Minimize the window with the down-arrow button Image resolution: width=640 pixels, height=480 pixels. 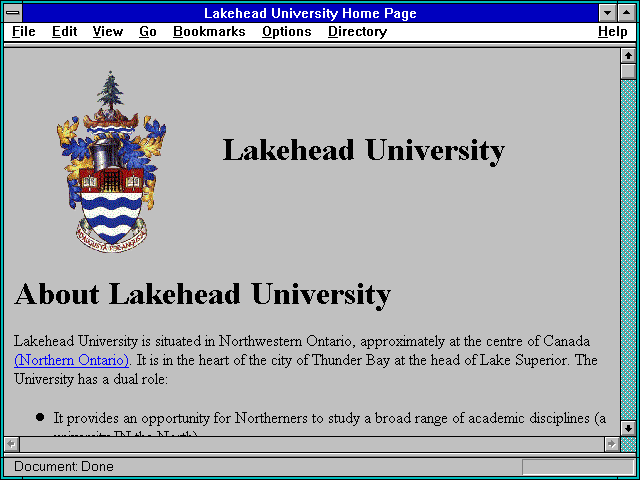coord(608,13)
